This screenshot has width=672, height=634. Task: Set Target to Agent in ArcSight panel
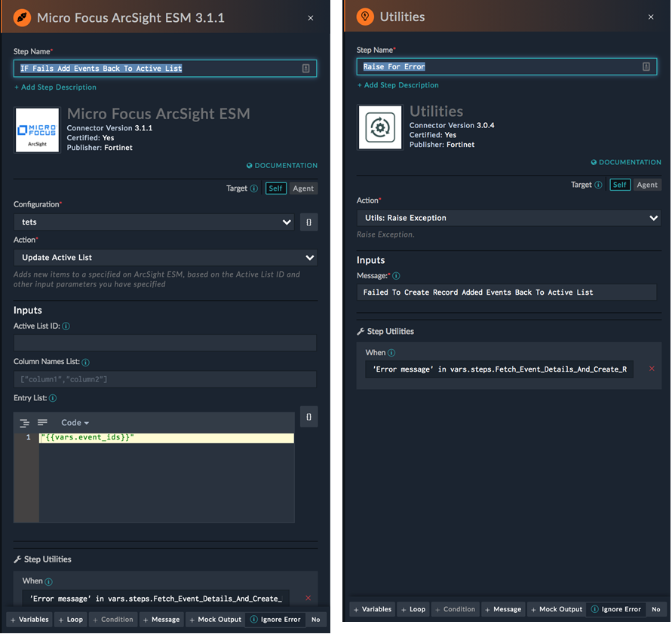point(303,188)
